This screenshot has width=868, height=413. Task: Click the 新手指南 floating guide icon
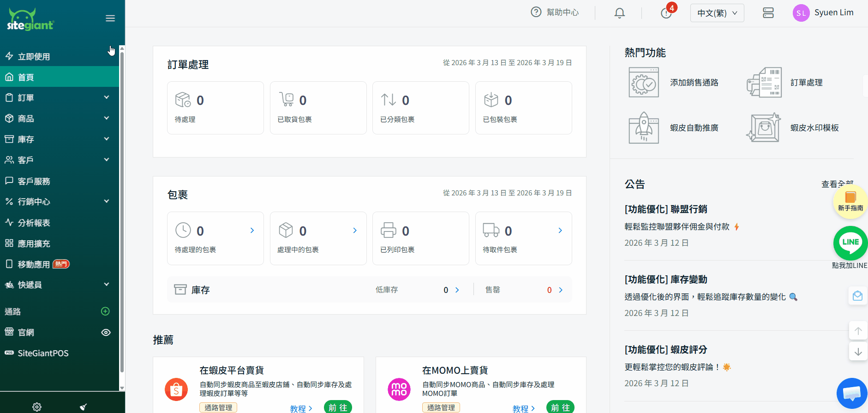[x=850, y=201]
